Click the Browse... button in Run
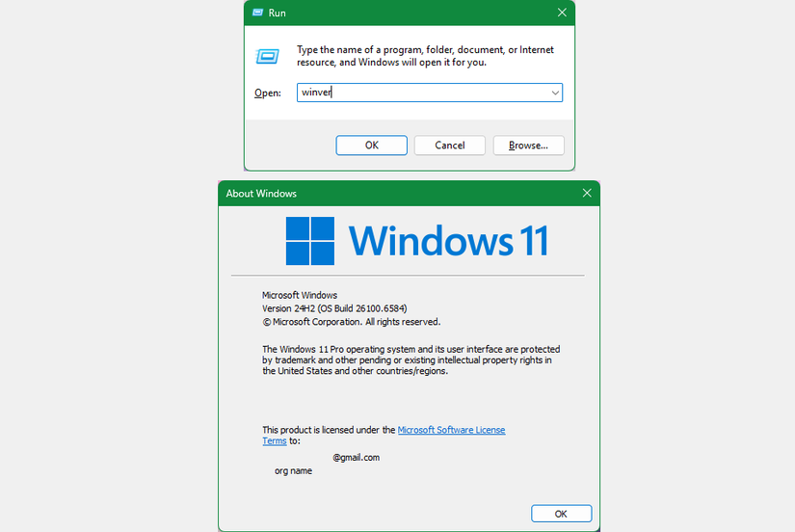Screen dimensions: 795x532 [x=528, y=145]
